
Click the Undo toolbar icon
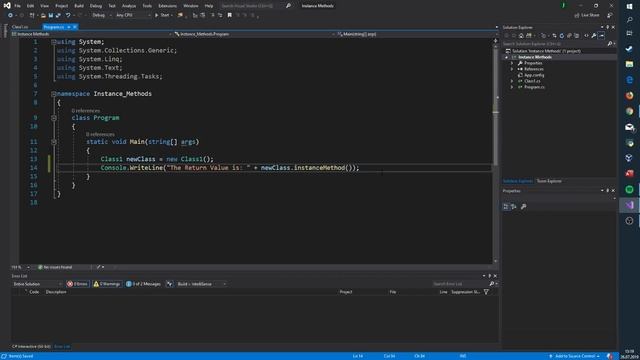tap(68, 15)
